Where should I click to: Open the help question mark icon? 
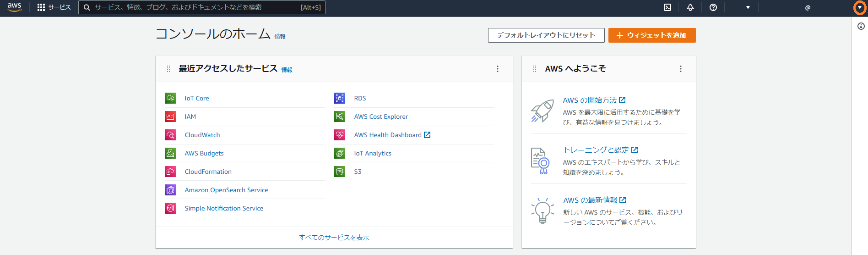[713, 7]
